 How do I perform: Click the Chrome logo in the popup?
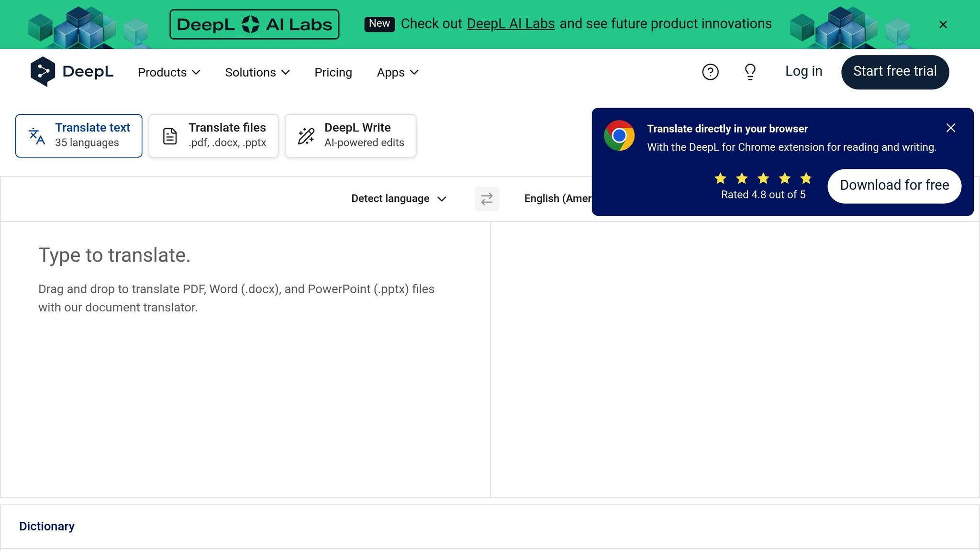(619, 135)
